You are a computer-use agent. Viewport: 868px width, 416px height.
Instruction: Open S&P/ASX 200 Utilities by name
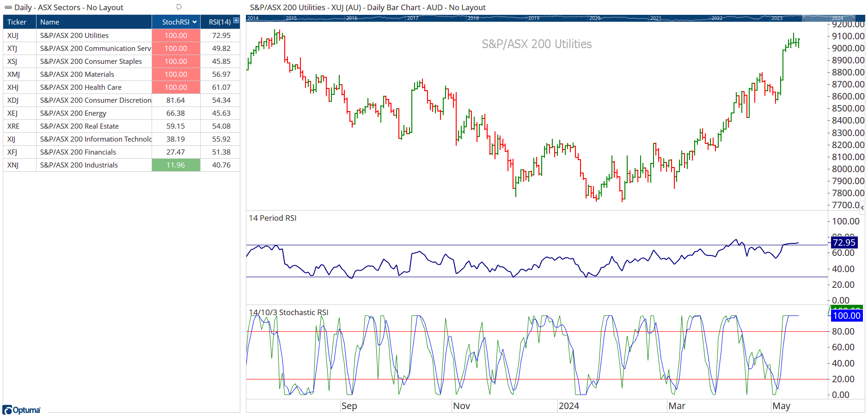click(x=74, y=35)
